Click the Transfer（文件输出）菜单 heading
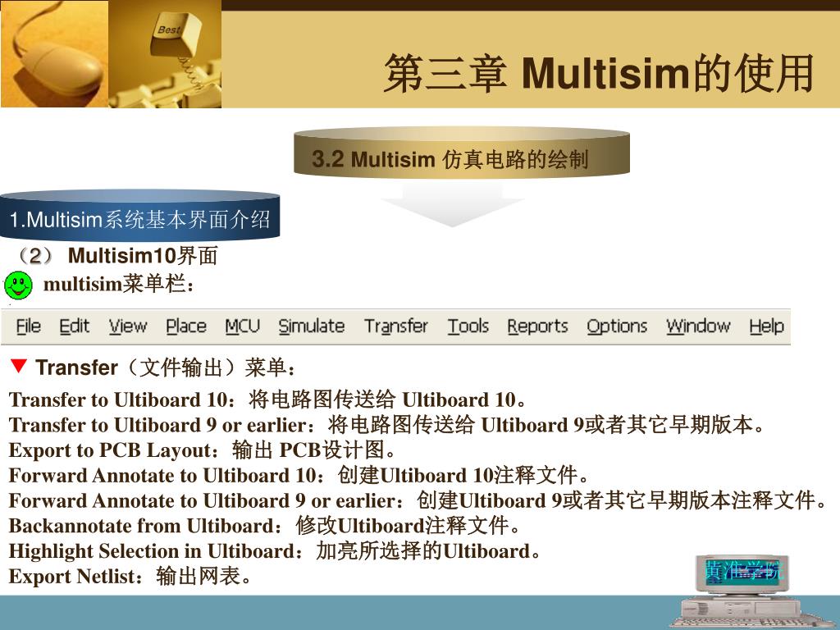 click(166, 367)
